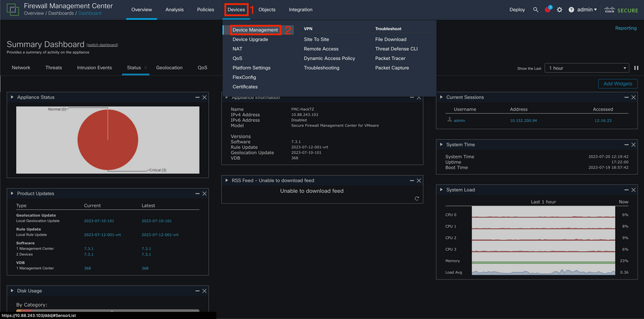Viewport: 644px width, 319px height.
Task: Minimize the Disk Usage widget
Action: [x=197, y=291]
